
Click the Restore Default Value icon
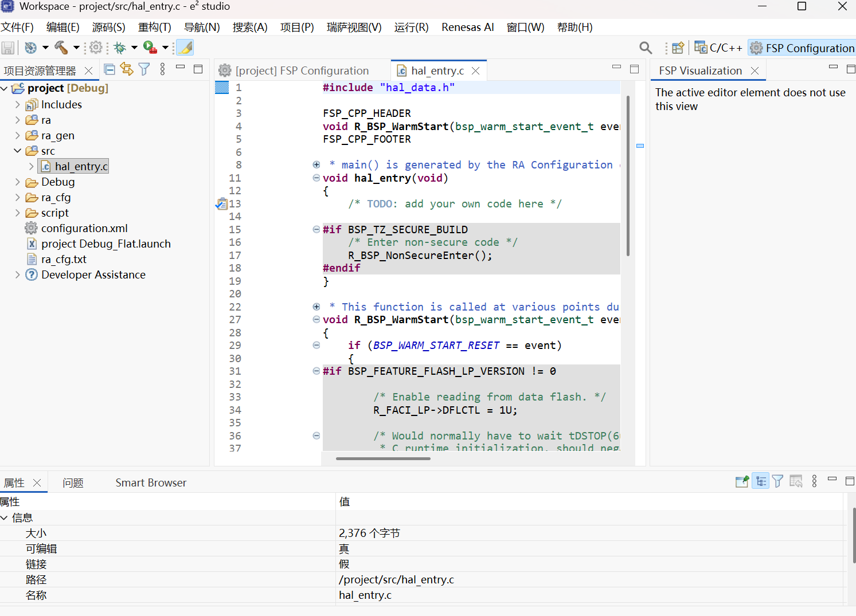(x=796, y=481)
